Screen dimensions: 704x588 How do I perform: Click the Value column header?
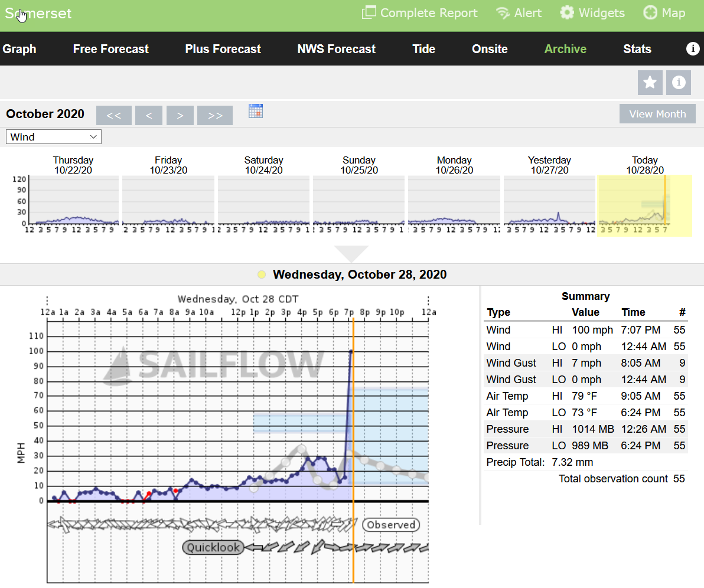pos(585,312)
